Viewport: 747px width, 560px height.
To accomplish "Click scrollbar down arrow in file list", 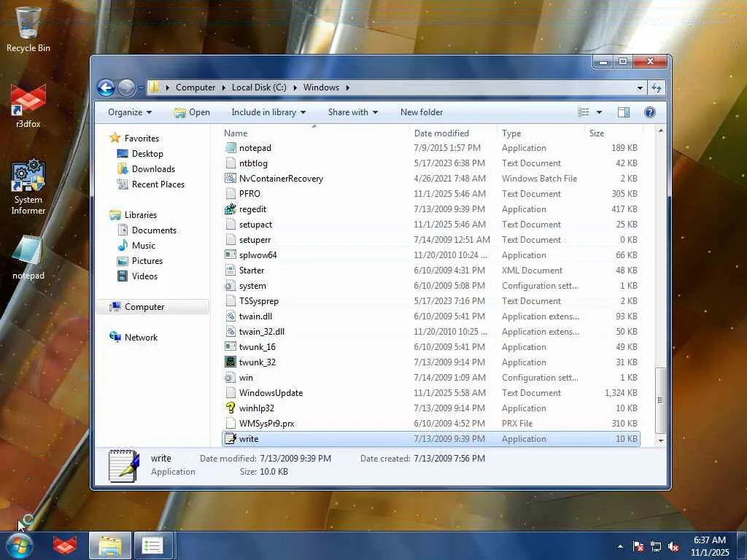I will click(x=660, y=441).
